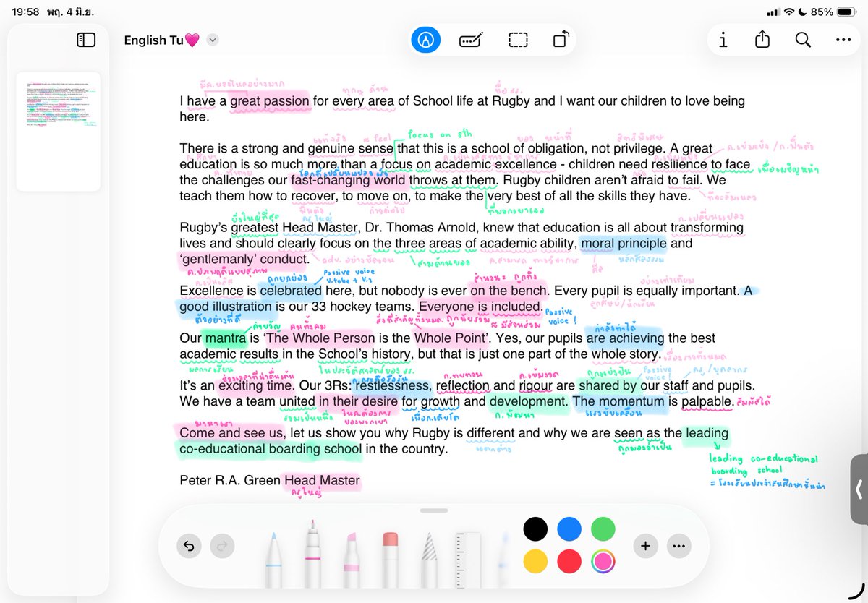Select the page thumbnail in sidebar

[59, 131]
